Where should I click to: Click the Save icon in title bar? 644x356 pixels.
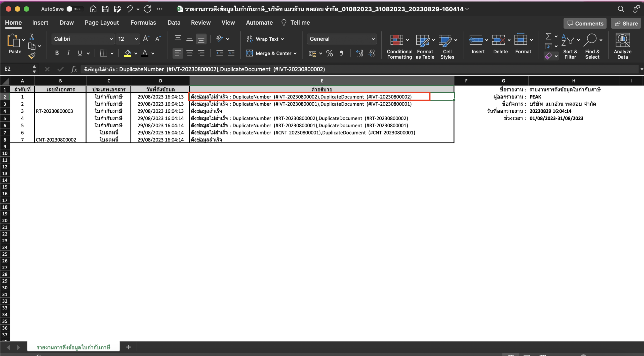[105, 9]
